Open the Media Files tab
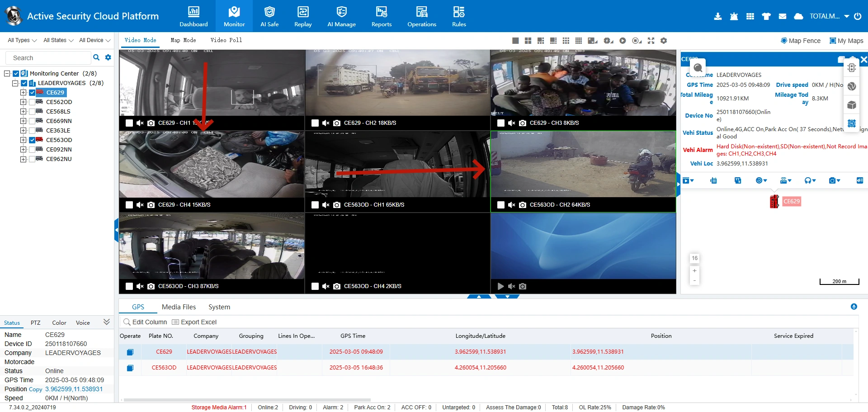 point(179,307)
